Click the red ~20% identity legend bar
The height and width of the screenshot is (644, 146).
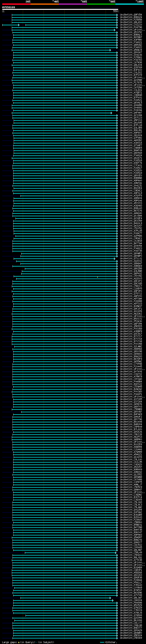[16, 4]
